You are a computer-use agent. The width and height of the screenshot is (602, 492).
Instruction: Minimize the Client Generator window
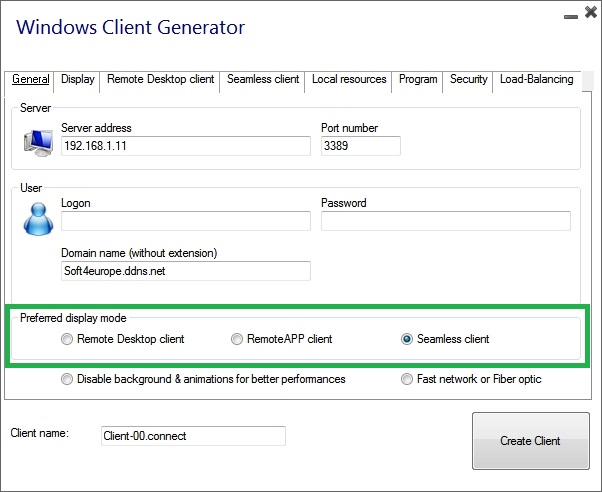[x=571, y=17]
